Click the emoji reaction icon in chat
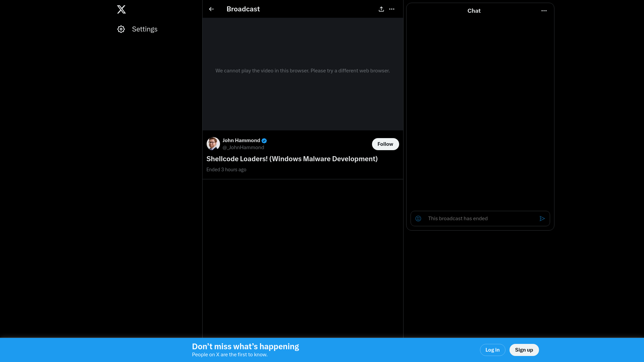The image size is (644, 362). coord(418,218)
